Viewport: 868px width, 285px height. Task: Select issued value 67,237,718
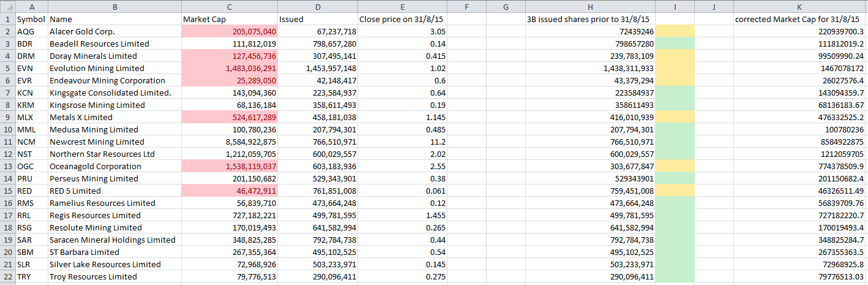(x=317, y=31)
